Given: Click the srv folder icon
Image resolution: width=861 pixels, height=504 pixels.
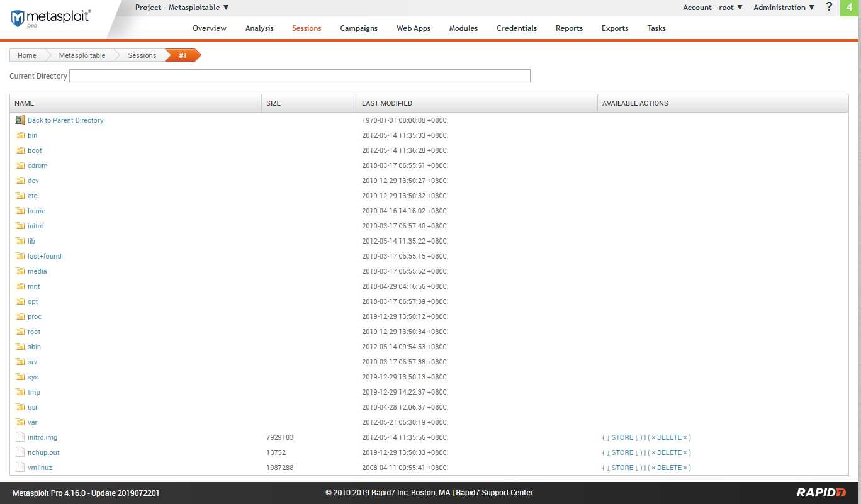Looking at the screenshot, I should [x=20, y=362].
